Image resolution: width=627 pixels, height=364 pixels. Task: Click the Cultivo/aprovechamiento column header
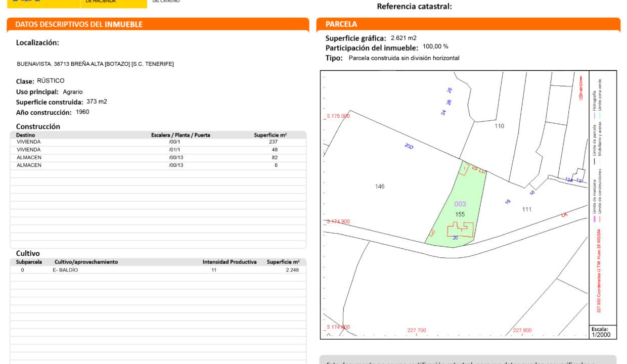point(86,262)
